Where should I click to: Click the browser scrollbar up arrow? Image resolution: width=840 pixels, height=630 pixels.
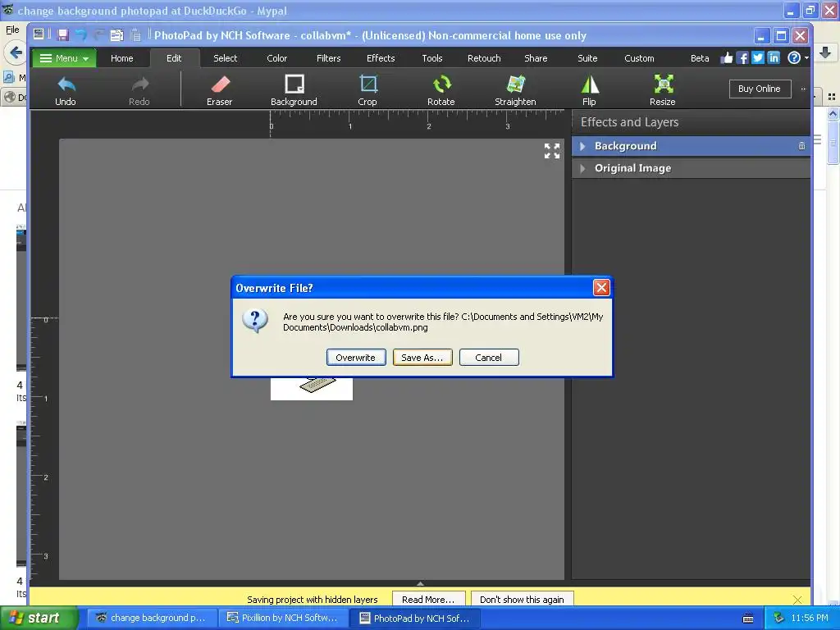click(x=833, y=113)
